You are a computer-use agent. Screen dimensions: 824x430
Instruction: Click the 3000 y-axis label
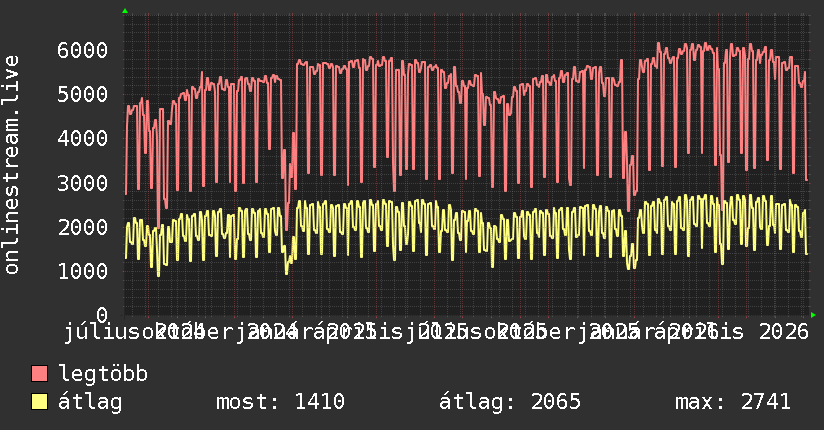[83, 183]
